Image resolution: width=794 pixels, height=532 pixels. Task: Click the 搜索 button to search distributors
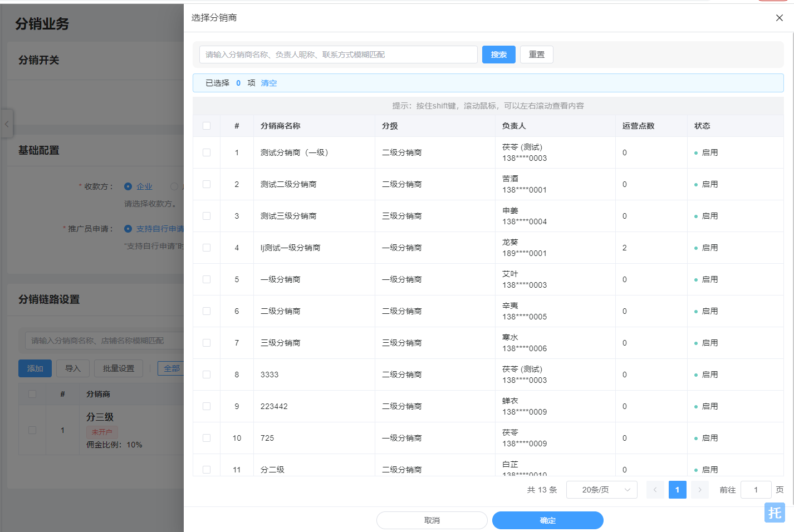pyautogui.click(x=498, y=55)
